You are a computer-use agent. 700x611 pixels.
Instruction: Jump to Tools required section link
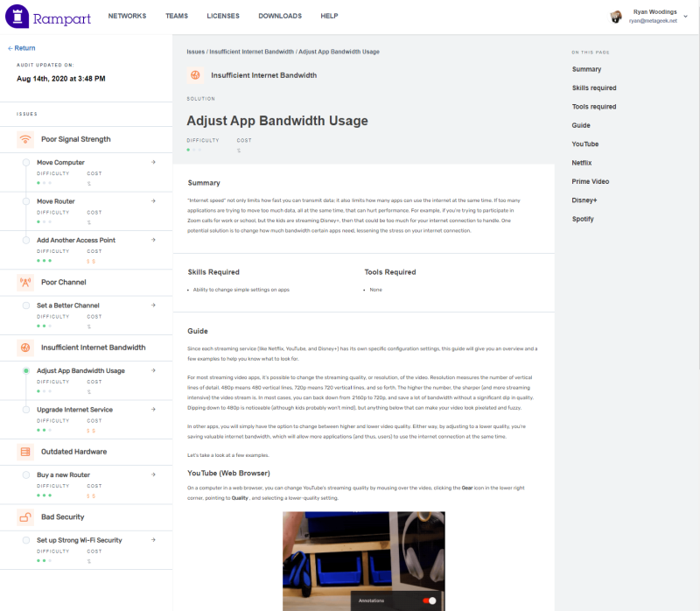coord(594,107)
